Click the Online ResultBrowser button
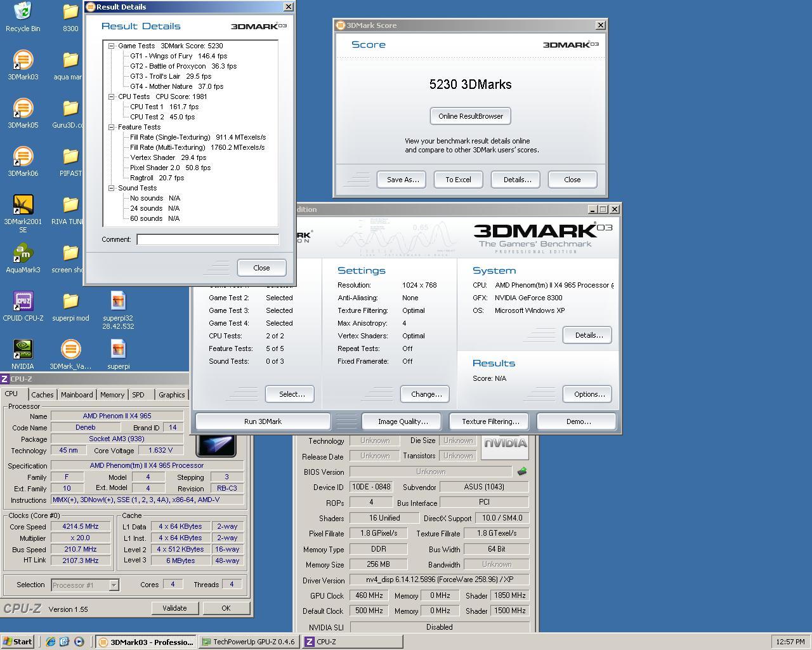 click(471, 116)
